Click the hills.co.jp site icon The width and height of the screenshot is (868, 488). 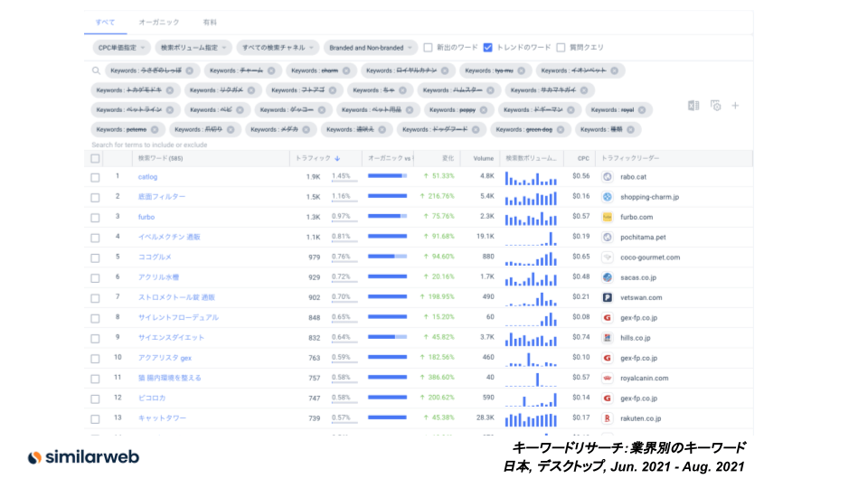point(608,337)
